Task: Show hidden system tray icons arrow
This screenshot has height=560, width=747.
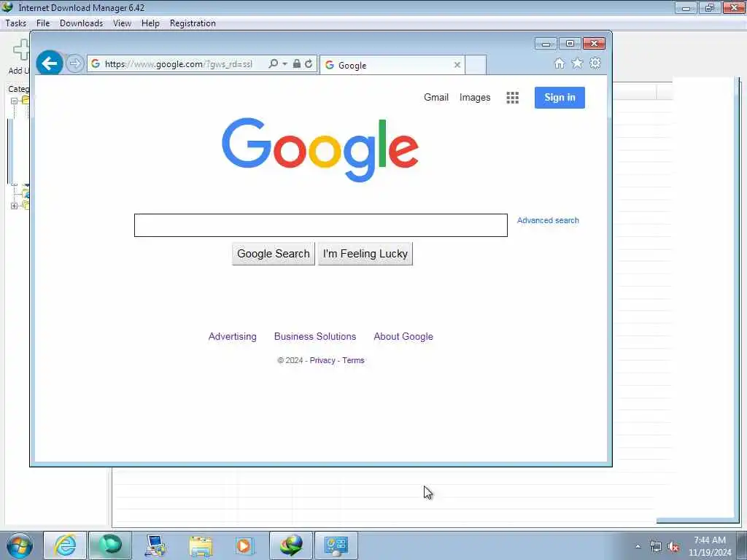Action: click(x=638, y=546)
